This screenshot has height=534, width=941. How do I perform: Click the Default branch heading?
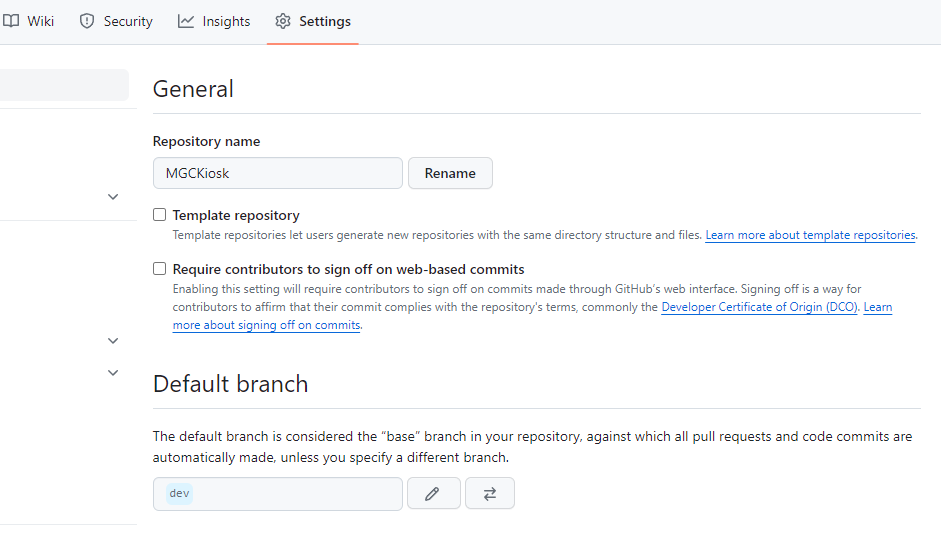point(230,384)
